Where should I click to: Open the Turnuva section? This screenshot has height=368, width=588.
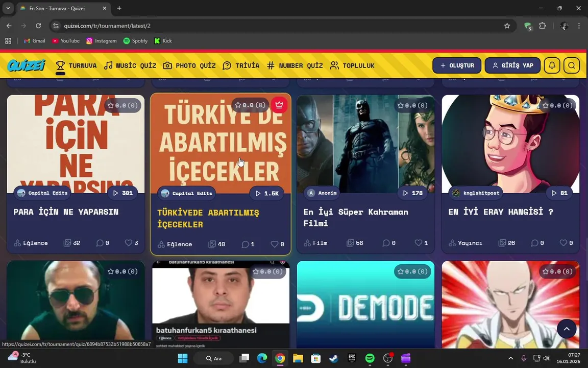point(76,66)
